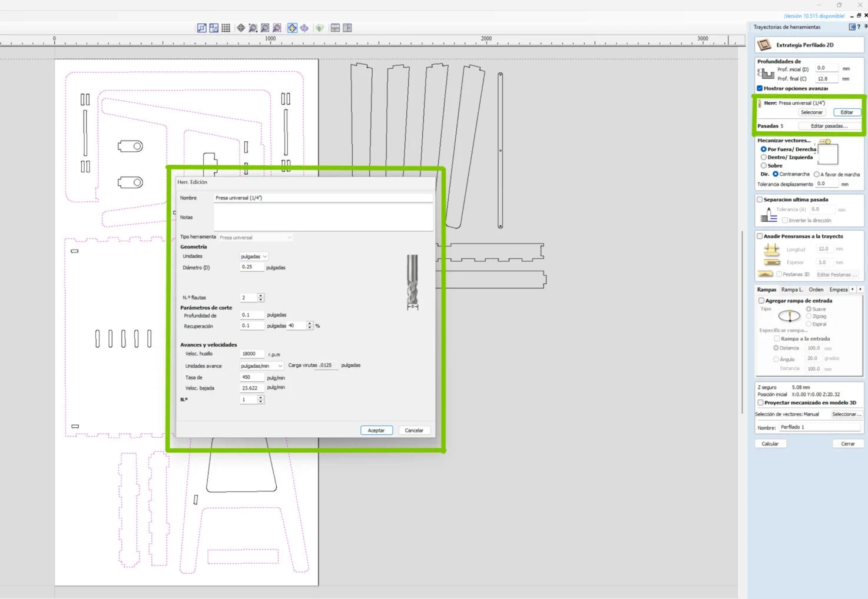Viewport: 868px width, 599px height.
Task: Click the tabs scroll-right arrow
Action: pos(860,289)
